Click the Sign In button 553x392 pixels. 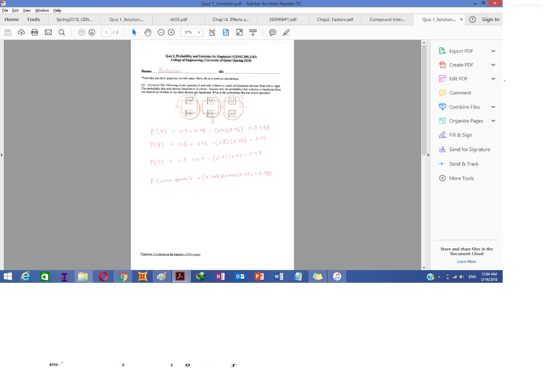coord(490,19)
